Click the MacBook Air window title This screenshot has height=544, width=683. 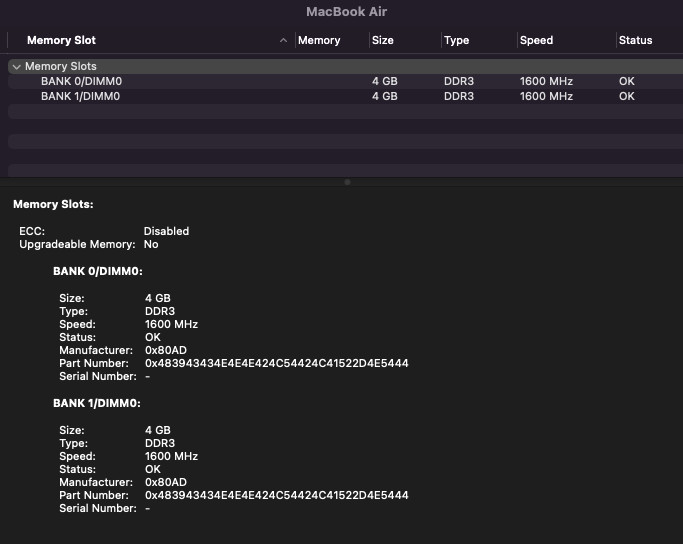click(346, 12)
